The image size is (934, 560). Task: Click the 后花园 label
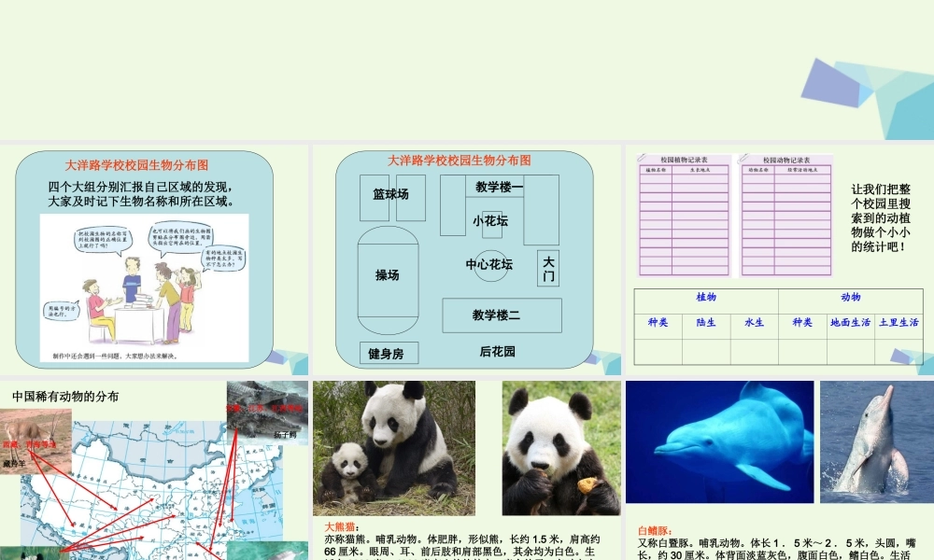click(498, 352)
